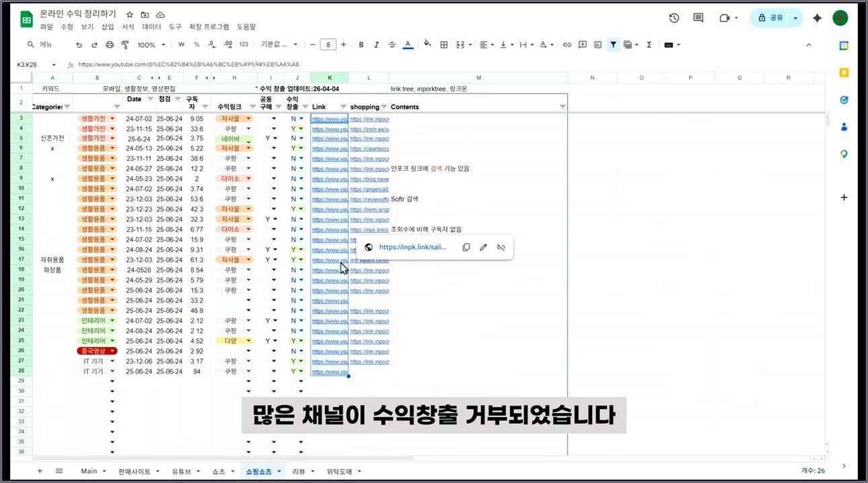
Task: Toggle the filter funnel button
Action: (x=613, y=45)
